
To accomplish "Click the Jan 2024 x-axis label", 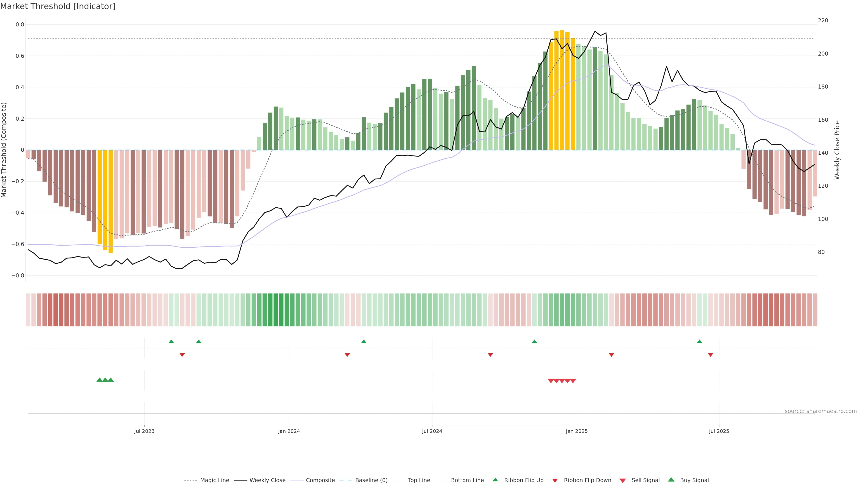I will [x=289, y=431].
